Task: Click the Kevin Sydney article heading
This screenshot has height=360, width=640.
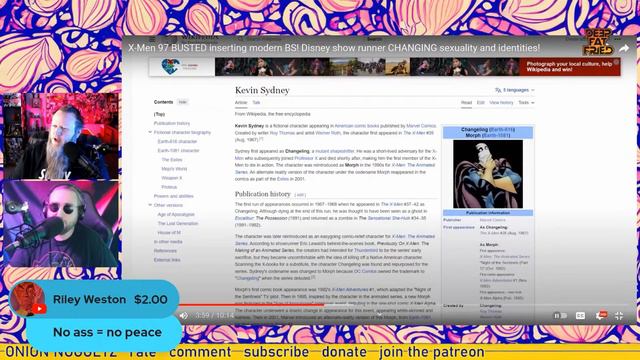Action: (262, 90)
